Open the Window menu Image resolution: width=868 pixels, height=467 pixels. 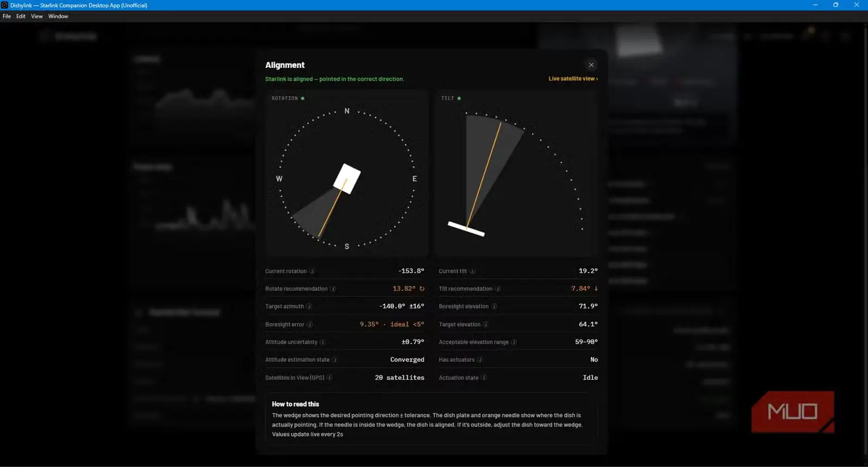(58, 16)
